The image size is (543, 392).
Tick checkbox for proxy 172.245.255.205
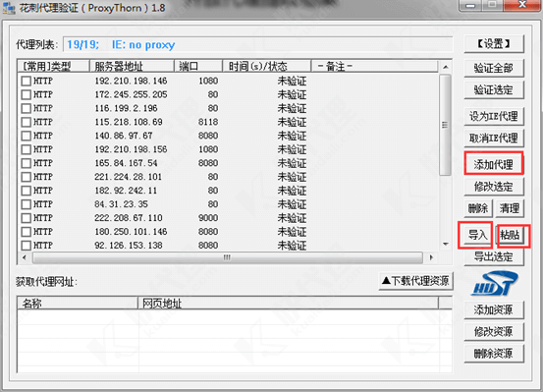tap(26, 94)
